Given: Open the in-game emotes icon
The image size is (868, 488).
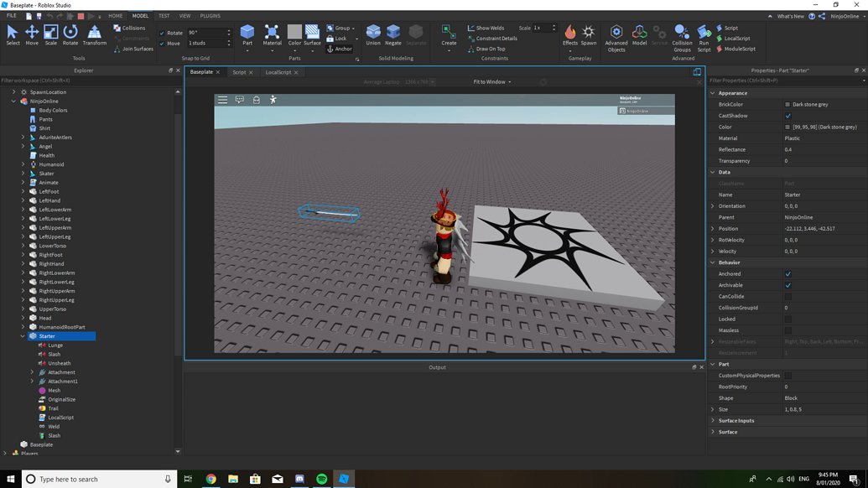Looking at the screenshot, I should click(x=273, y=100).
